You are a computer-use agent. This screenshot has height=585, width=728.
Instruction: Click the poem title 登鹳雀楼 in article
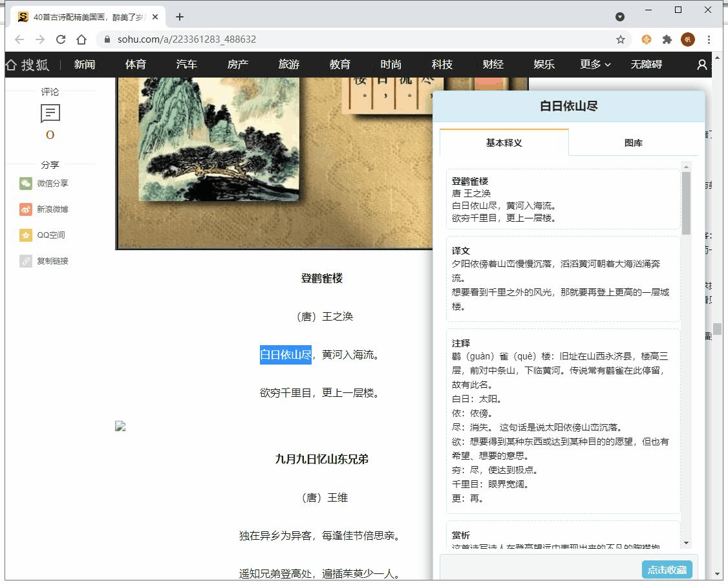(322, 279)
